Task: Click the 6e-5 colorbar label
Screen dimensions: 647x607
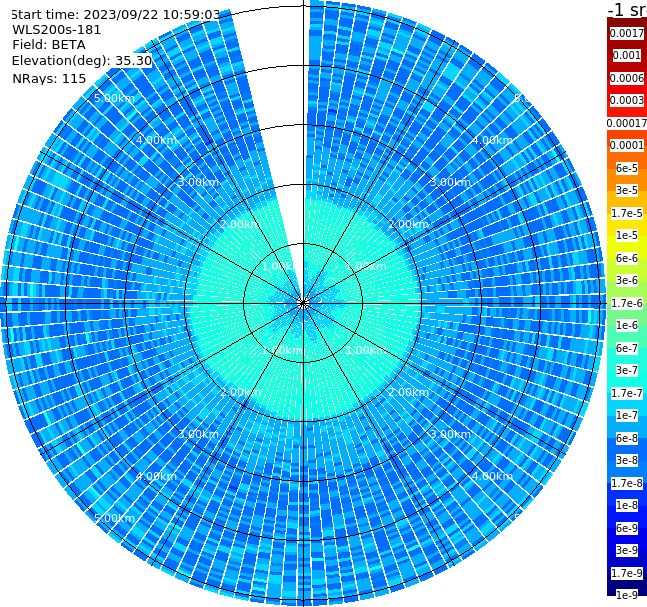Action: point(627,168)
